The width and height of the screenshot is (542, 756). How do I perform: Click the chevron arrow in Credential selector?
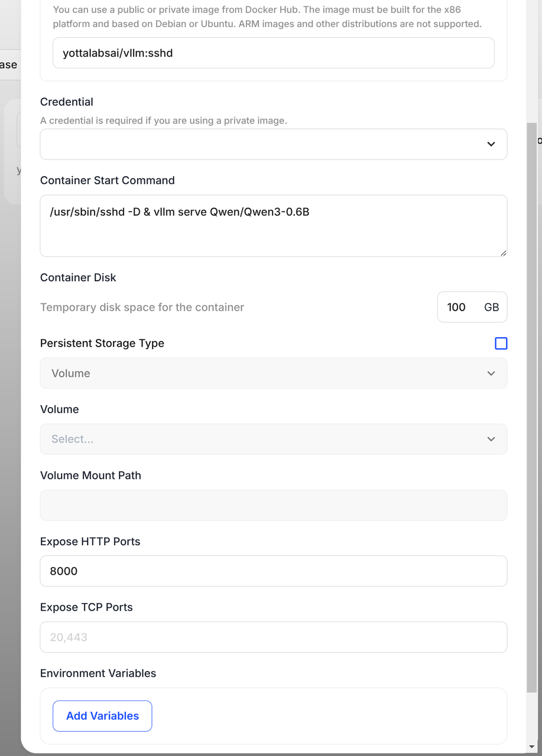tap(491, 144)
